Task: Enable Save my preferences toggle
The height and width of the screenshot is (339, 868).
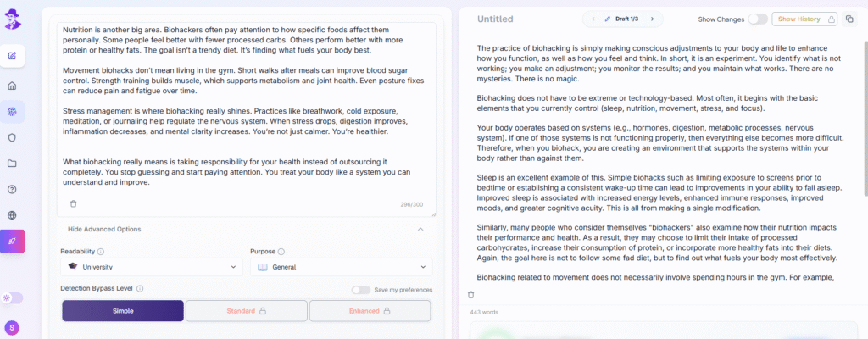Action: (x=361, y=290)
